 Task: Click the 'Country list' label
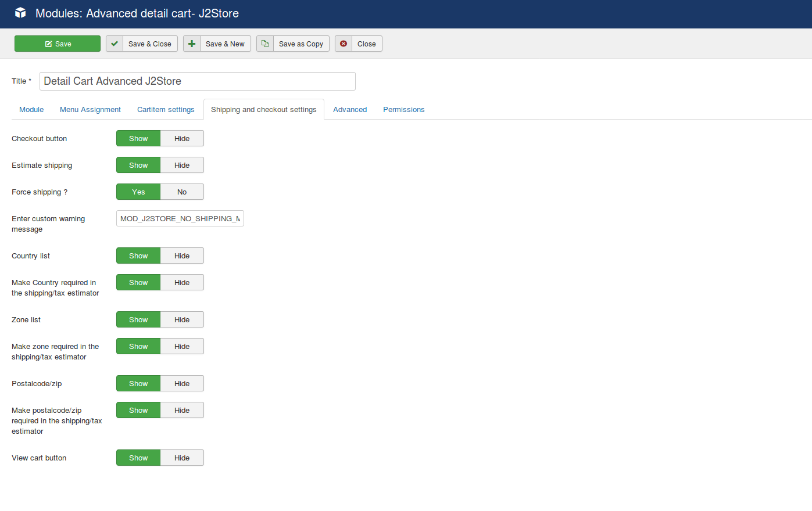(31, 256)
